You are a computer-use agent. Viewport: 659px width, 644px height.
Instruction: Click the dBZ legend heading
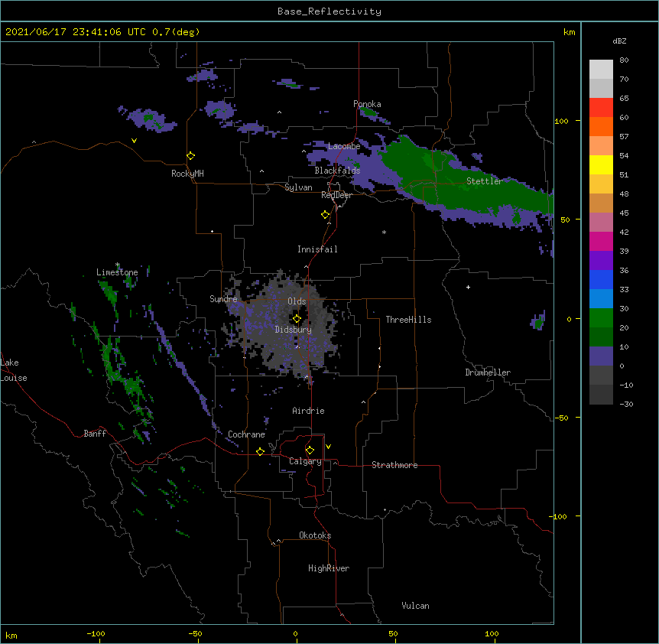click(619, 41)
